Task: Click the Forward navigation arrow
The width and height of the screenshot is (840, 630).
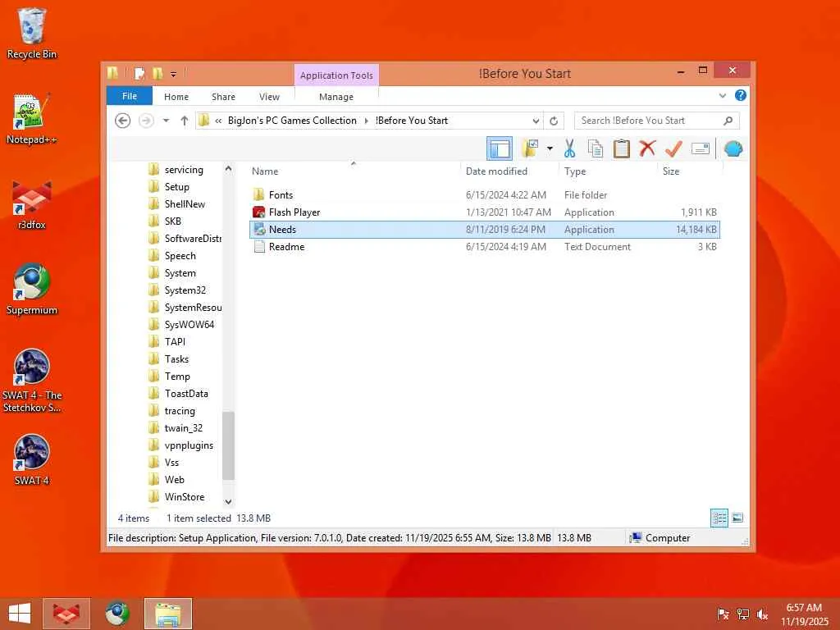Action: tap(146, 121)
